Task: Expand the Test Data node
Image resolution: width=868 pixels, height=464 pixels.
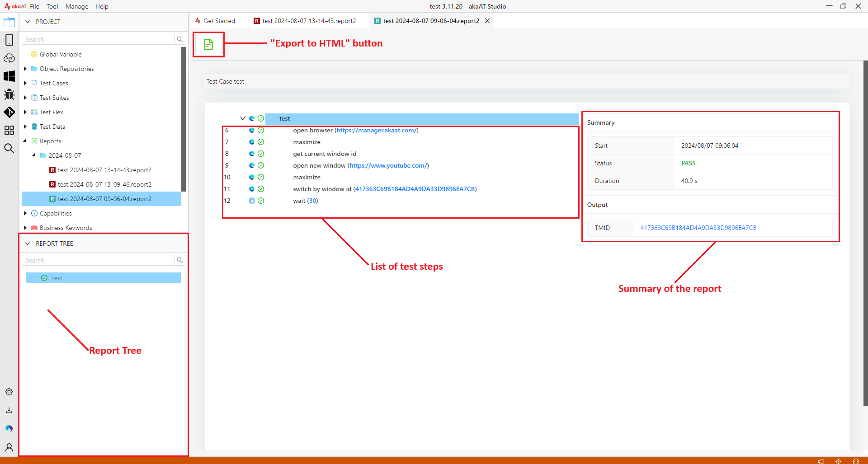Action: (x=25, y=127)
